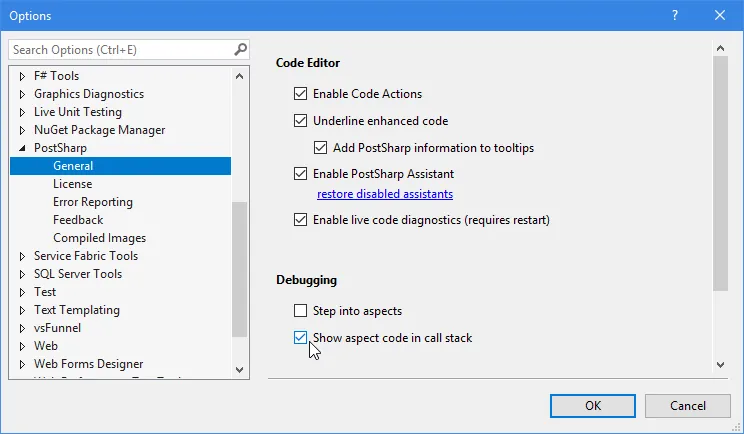The width and height of the screenshot is (744, 434).
Task: Close the Options dialog
Action: (x=720, y=15)
